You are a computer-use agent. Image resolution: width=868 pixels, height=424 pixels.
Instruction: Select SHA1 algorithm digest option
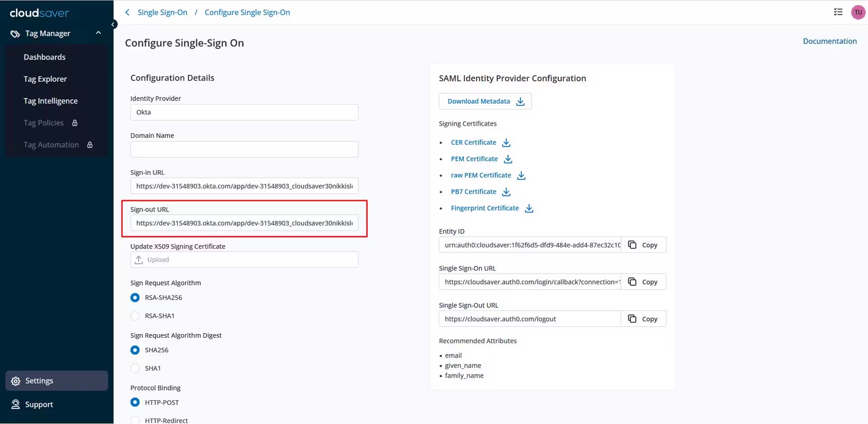coord(135,368)
